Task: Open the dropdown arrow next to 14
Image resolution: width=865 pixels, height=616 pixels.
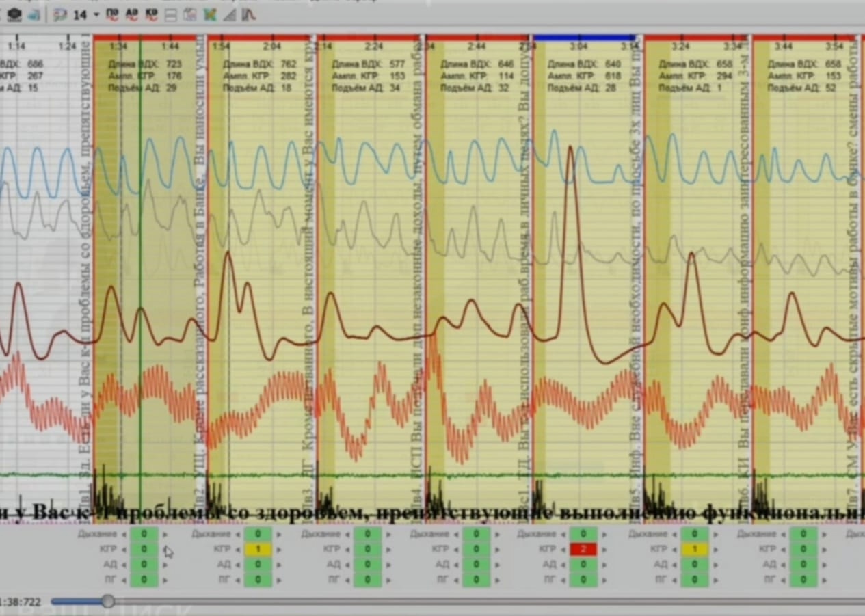Action: (x=96, y=15)
